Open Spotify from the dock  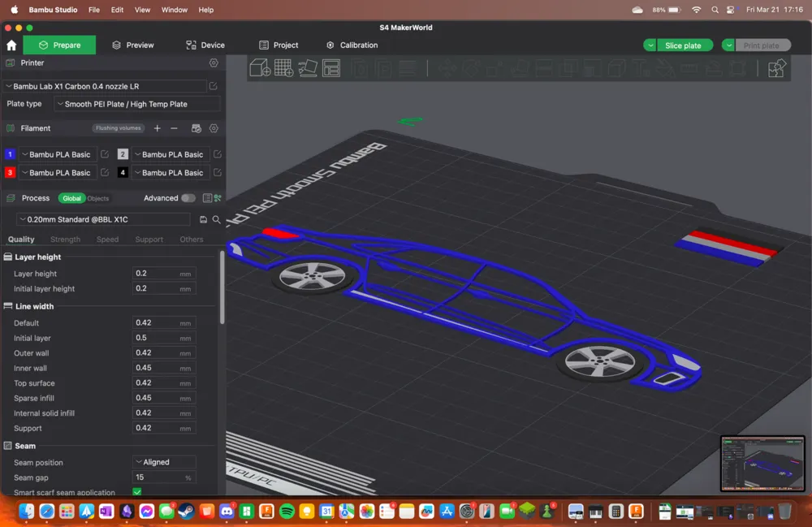tap(287, 512)
